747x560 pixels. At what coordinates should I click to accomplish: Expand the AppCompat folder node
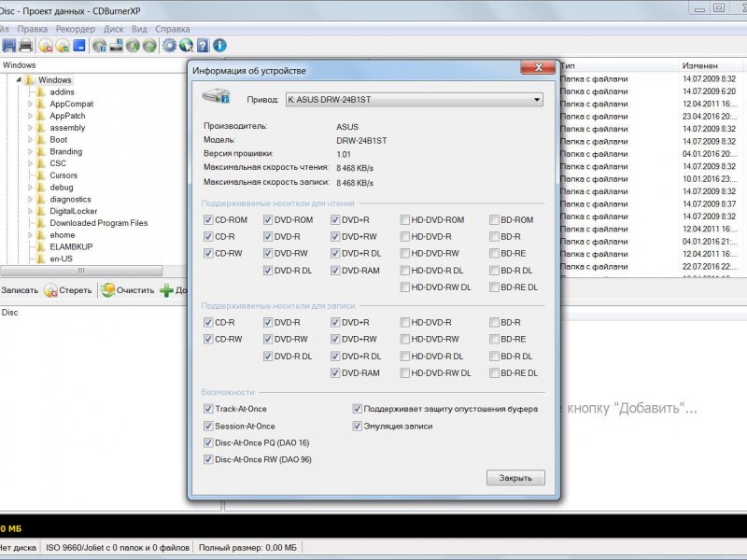(x=30, y=104)
